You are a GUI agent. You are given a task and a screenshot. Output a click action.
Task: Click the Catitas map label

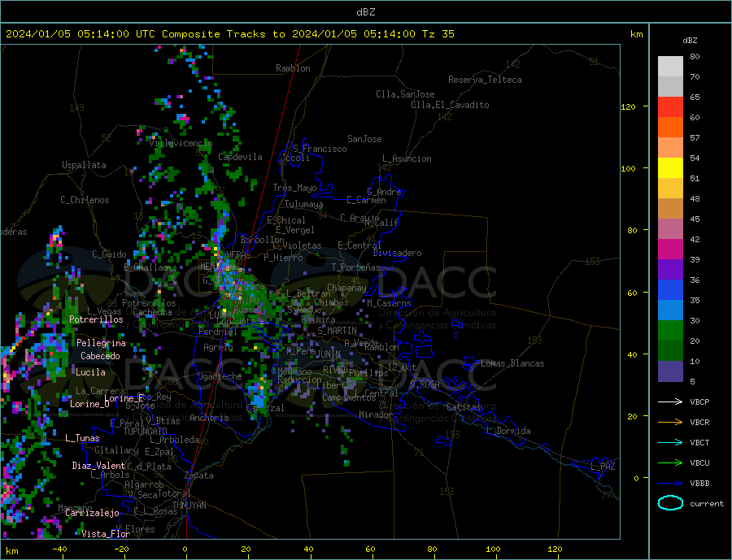pos(464,407)
